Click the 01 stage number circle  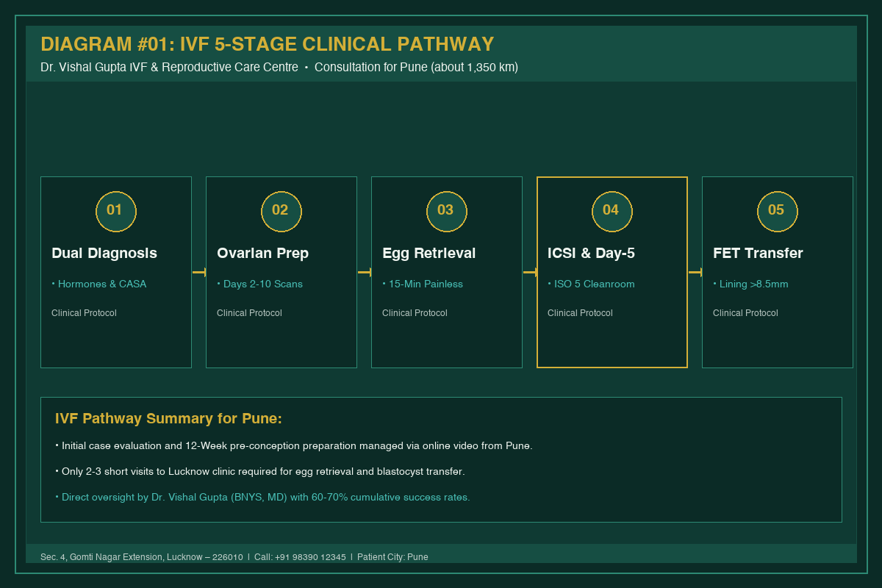tap(116, 211)
